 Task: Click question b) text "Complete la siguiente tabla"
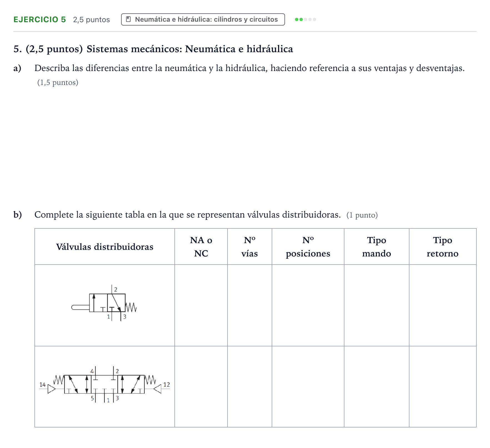click(x=187, y=215)
